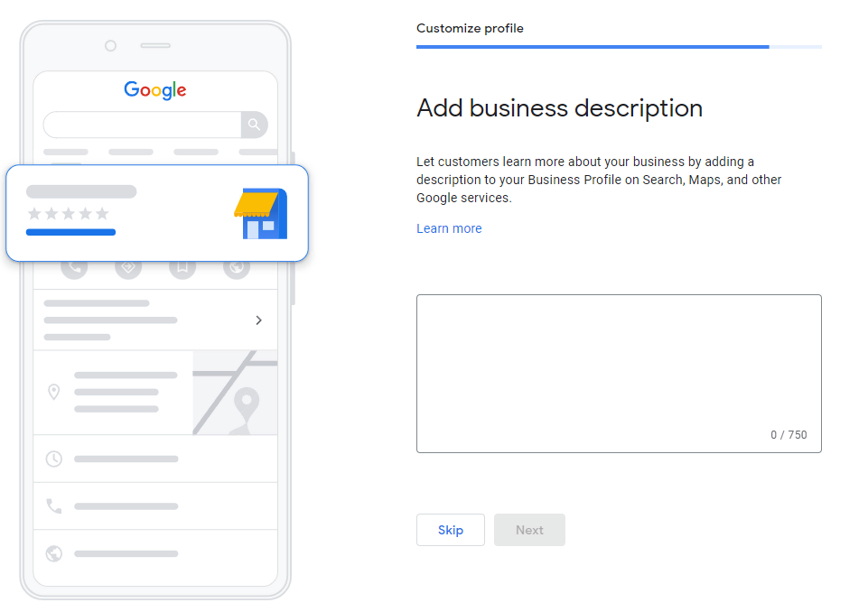Viewport: 868px width, 612px height.
Task: Click the map marker on mockup map
Action: point(247,407)
